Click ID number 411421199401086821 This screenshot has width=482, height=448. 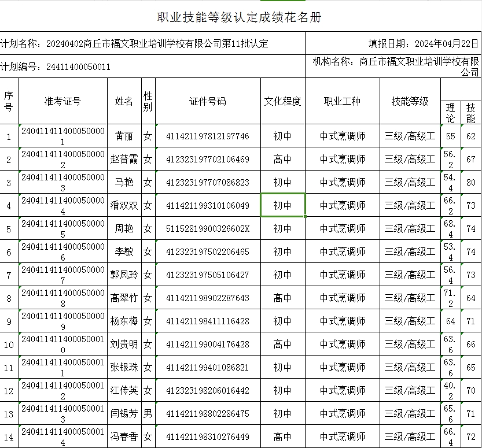pyautogui.click(x=208, y=367)
